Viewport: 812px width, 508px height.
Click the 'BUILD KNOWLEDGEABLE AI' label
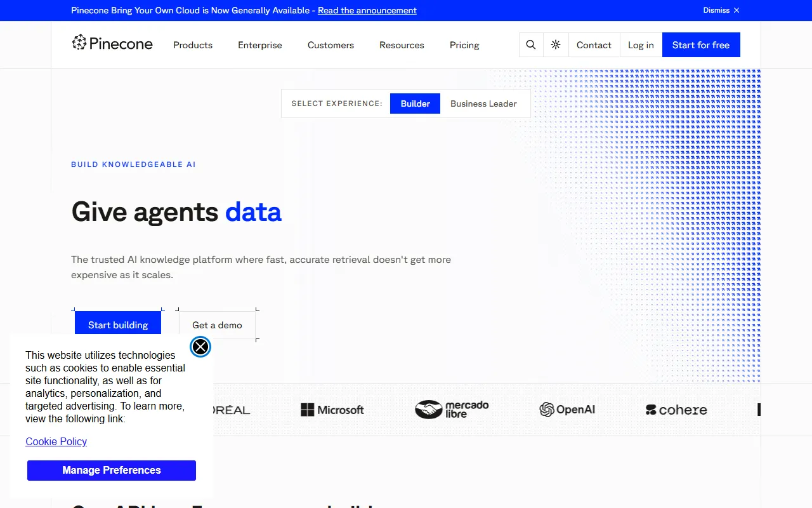click(133, 164)
